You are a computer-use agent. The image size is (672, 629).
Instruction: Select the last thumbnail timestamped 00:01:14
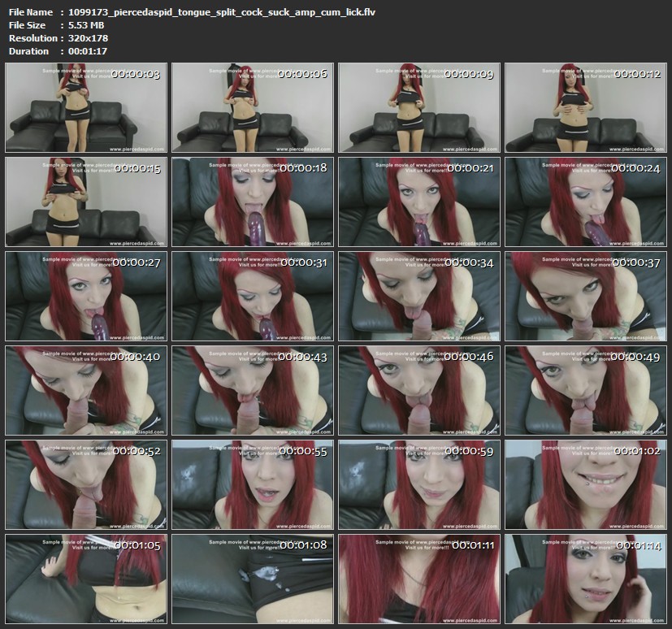pos(585,578)
